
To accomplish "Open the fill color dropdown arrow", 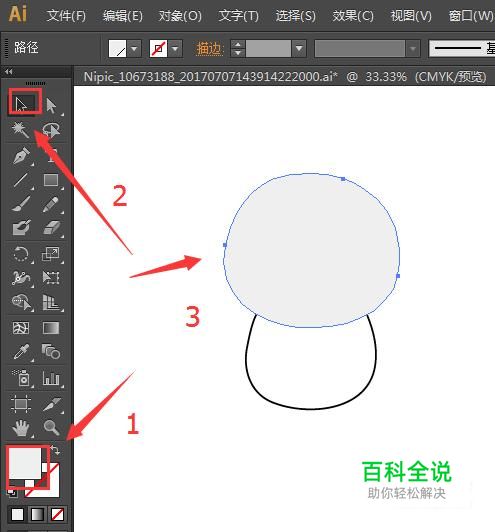I will (134, 49).
